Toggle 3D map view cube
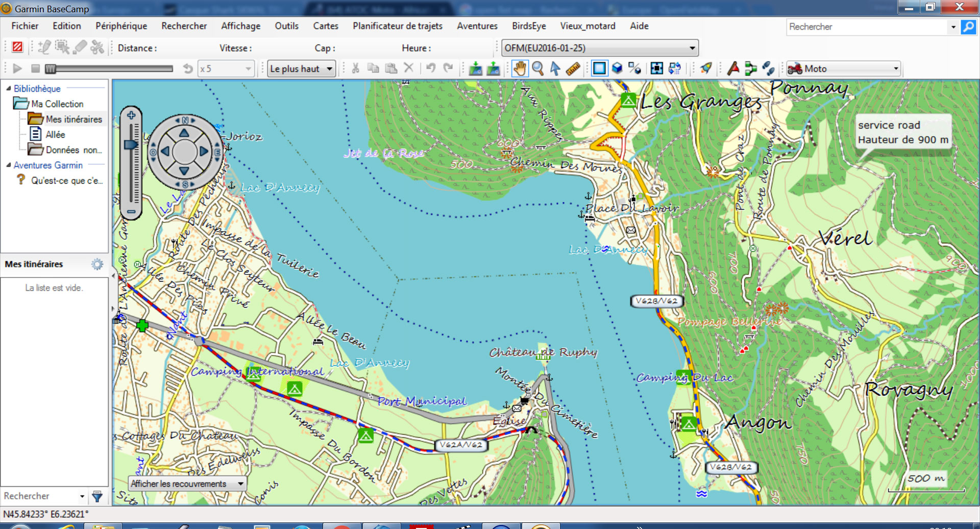The height and width of the screenshot is (529, 980). (x=617, y=68)
